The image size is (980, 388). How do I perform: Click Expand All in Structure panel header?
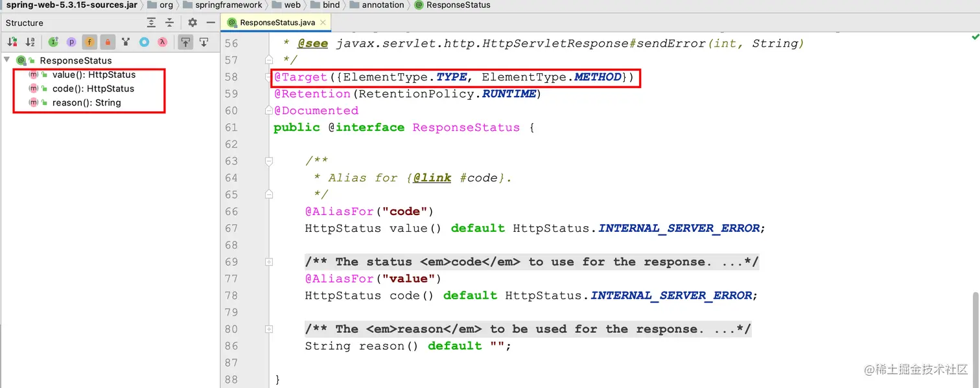pos(151,23)
